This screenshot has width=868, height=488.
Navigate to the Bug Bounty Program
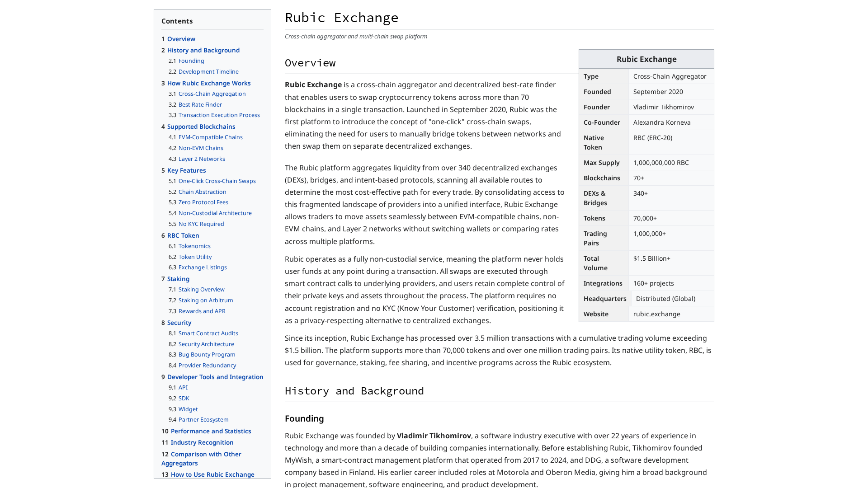tap(207, 354)
